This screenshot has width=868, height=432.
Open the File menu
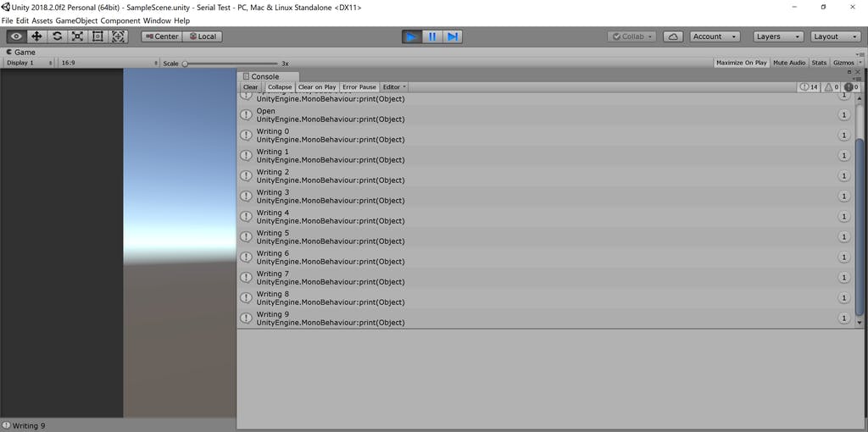(x=8, y=20)
